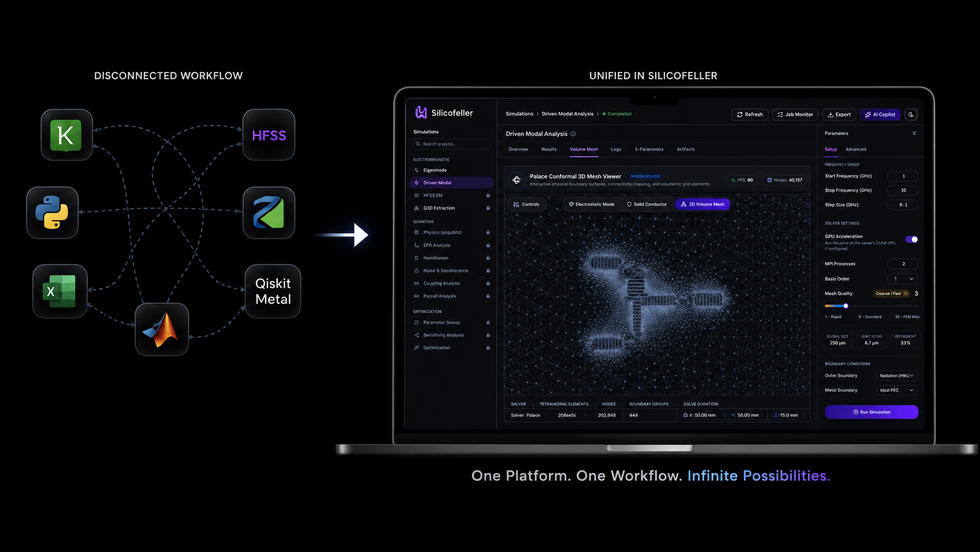Click the purple HFSS app tile
The width and height of the screenshot is (980, 552).
click(x=269, y=135)
